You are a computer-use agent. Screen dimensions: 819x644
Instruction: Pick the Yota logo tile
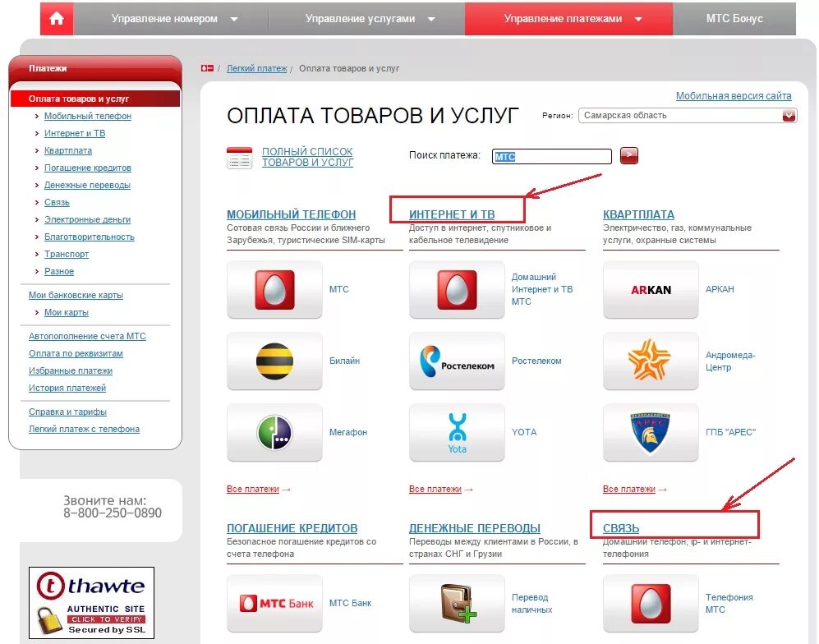click(x=457, y=432)
